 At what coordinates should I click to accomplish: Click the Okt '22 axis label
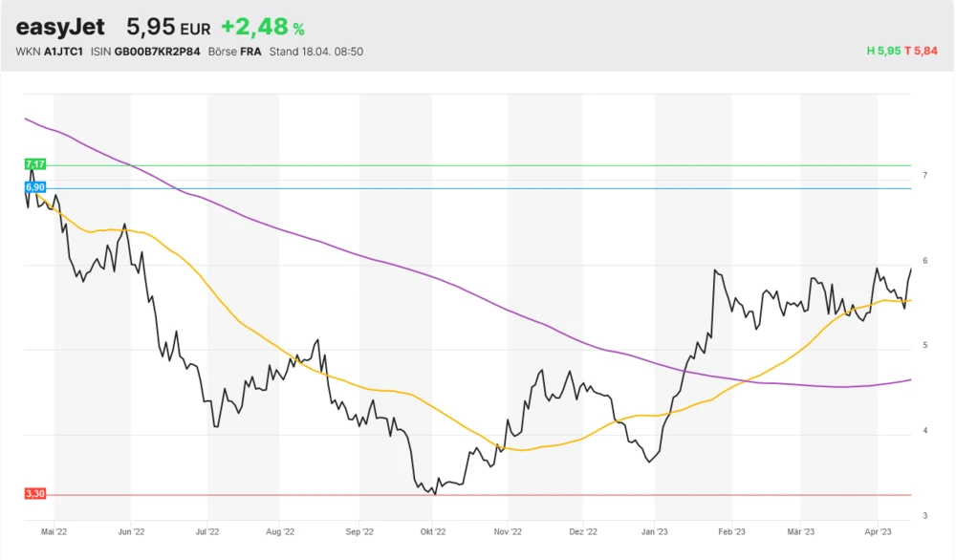point(433,530)
